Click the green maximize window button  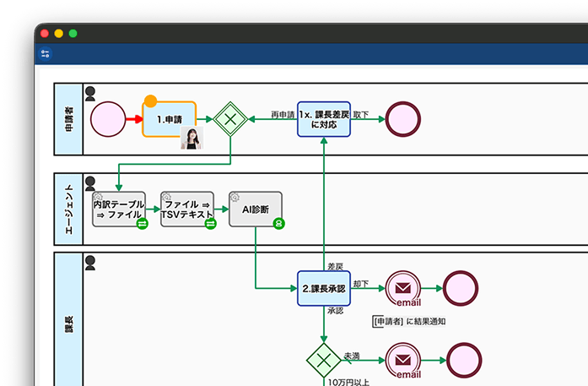point(73,34)
